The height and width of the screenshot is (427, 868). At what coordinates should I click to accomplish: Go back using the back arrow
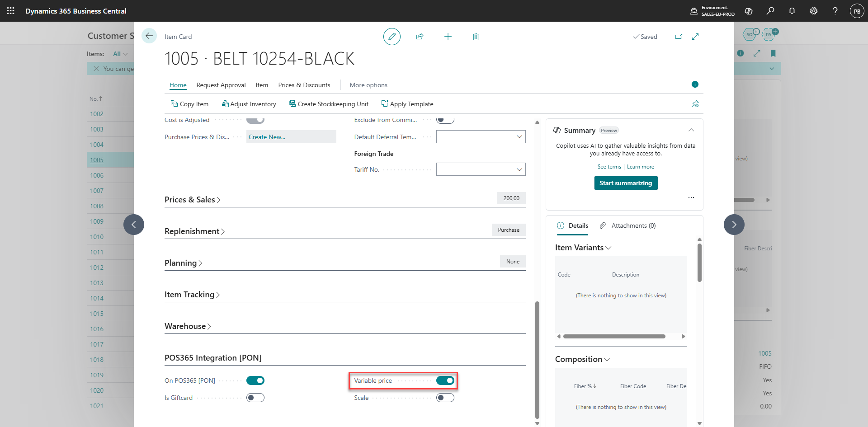coord(149,36)
